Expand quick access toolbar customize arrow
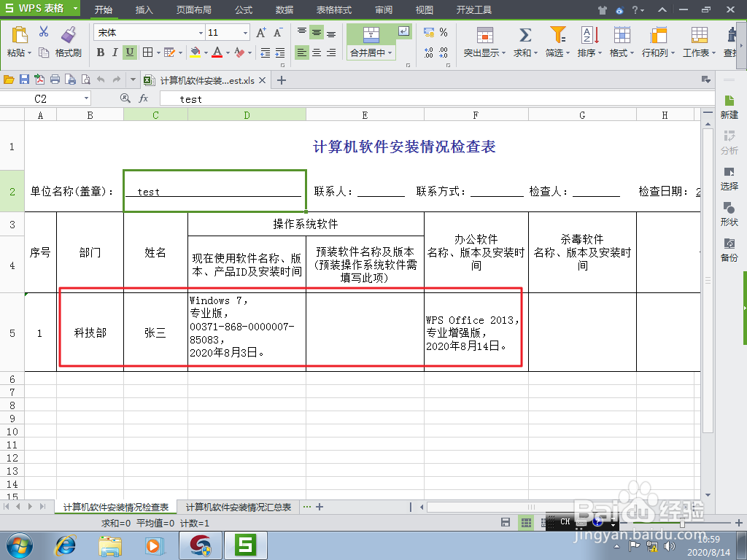Image resolution: width=747 pixels, height=560 pixels. click(x=133, y=79)
